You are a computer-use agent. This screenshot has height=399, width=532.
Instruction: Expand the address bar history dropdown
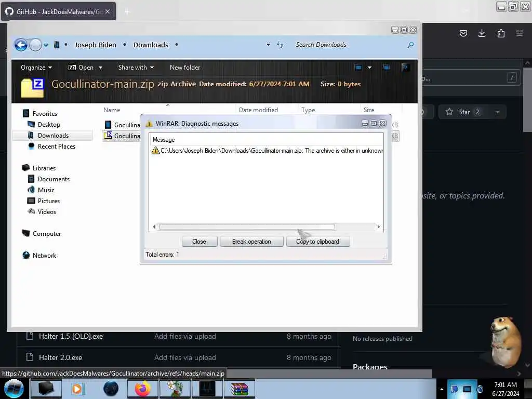pyautogui.click(x=268, y=45)
